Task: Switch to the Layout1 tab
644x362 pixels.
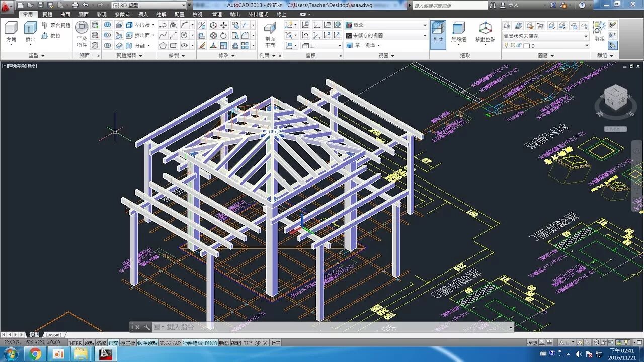Action: click(x=53, y=335)
